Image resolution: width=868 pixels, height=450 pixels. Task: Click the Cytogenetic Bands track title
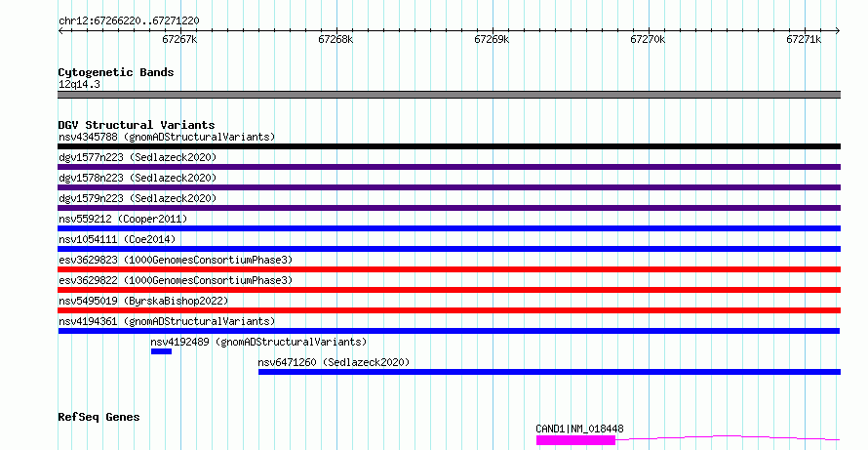pyautogui.click(x=116, y=72)
